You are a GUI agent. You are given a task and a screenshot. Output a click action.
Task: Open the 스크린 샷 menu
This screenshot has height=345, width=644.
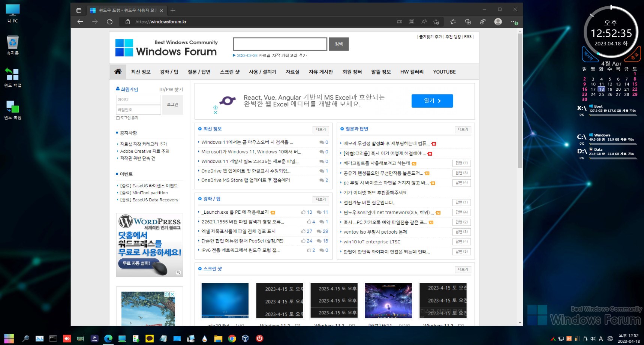(230, 72)
